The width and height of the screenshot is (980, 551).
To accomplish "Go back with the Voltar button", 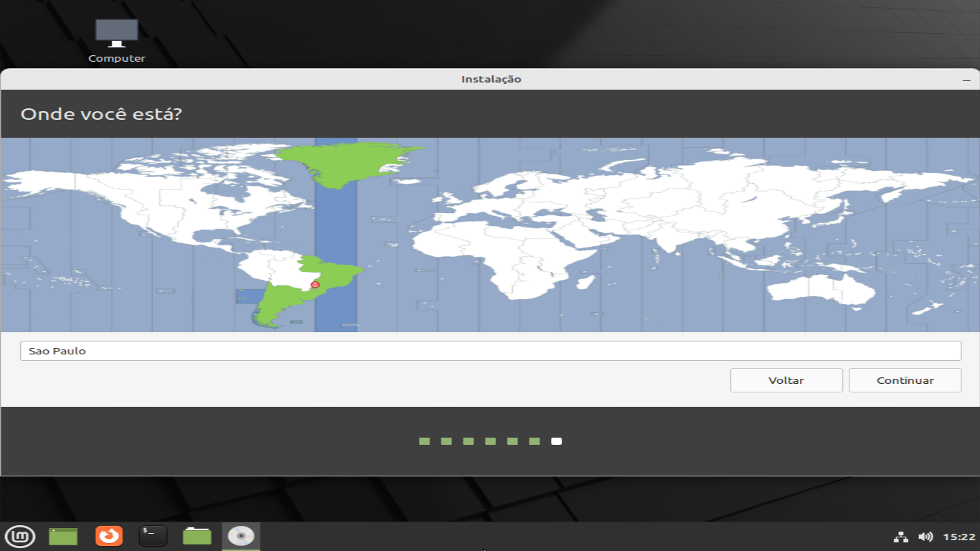I will pos(786,380).
